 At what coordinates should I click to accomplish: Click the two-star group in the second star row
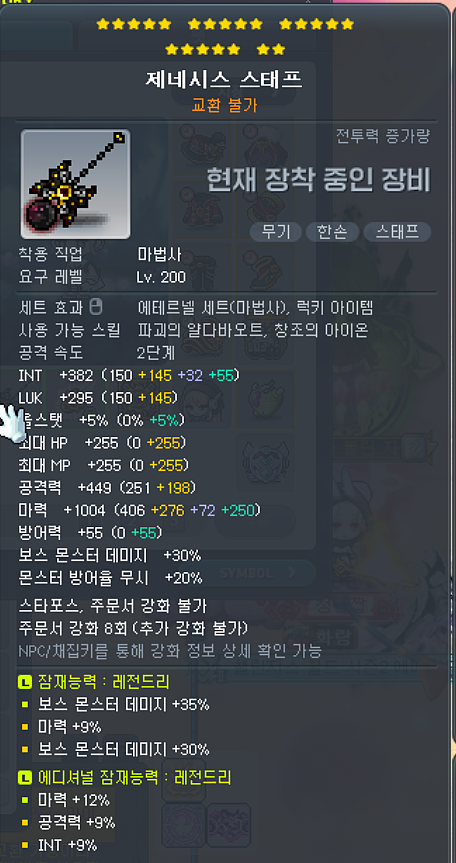point(271,50)
